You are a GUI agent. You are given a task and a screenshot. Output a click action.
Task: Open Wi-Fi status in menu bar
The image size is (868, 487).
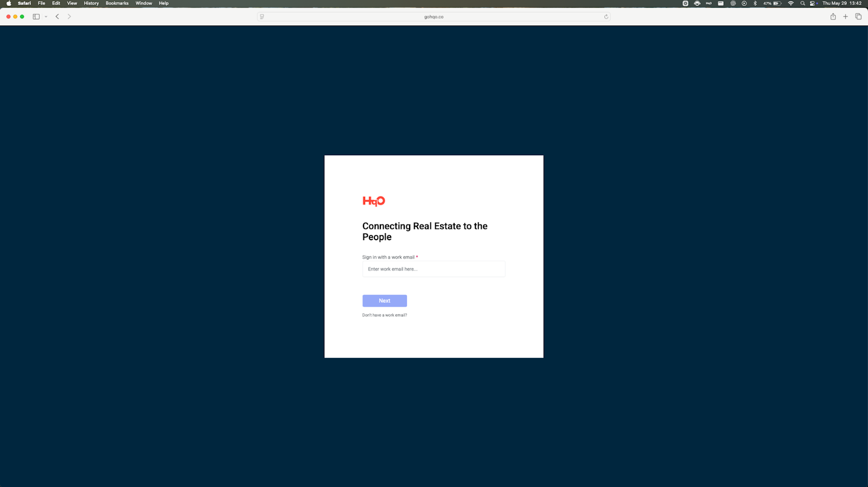pos(790,3)
